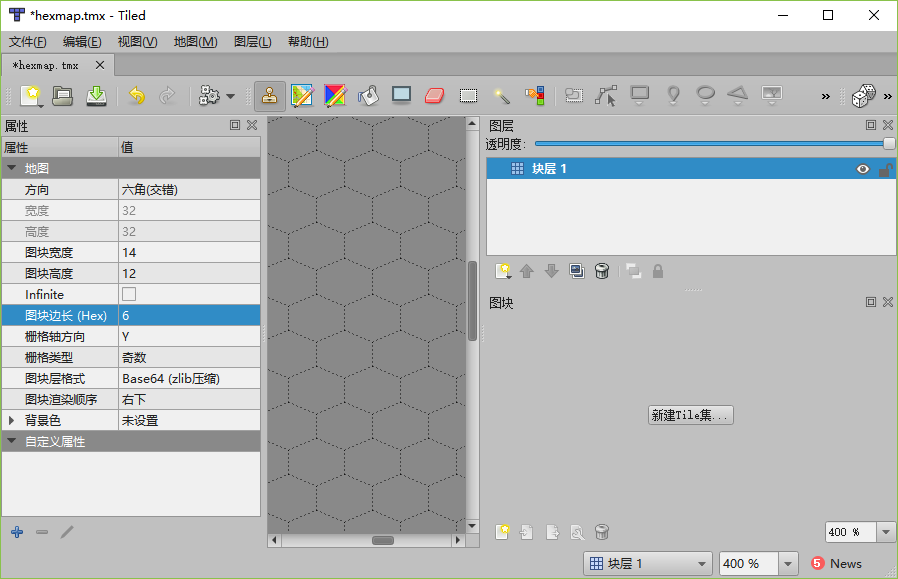Select the Rectangular Select tool
Screen dimensions: 898x579
point(468,96)
